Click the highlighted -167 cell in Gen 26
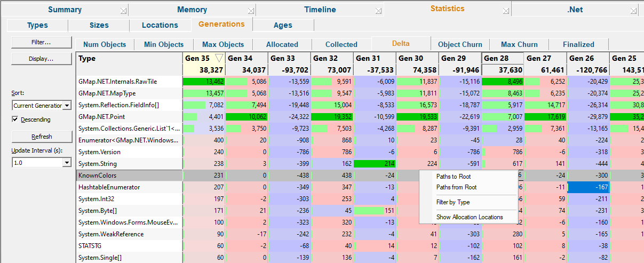 point(588,187)
